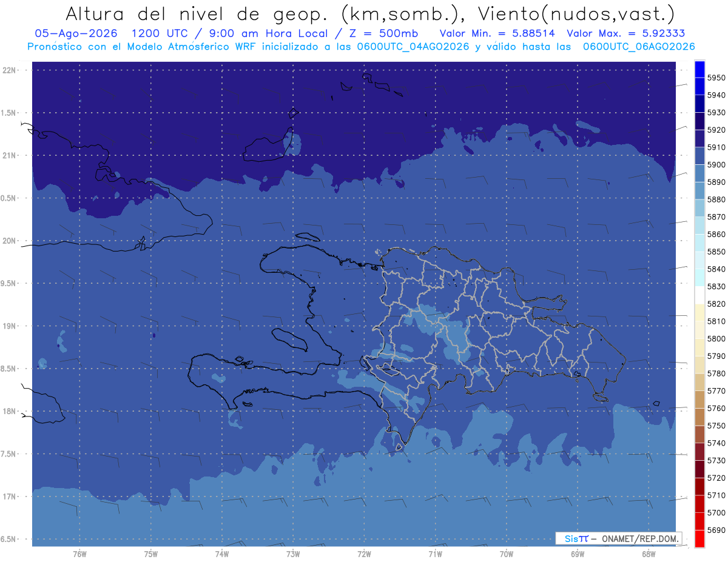
Task: Click the 21N latitude label
Action: point(10,155)
